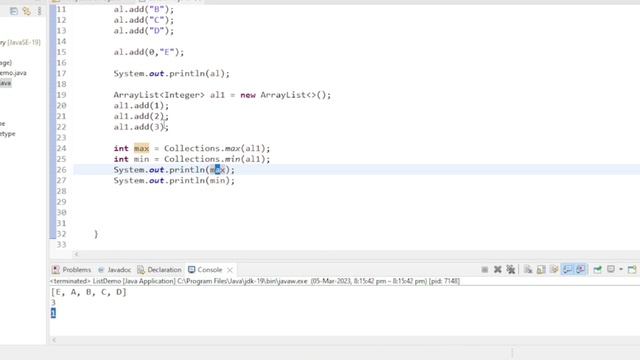Click the Clear Console icon
The width and height of the screenshot is (640, 360).
pos(528,269)
